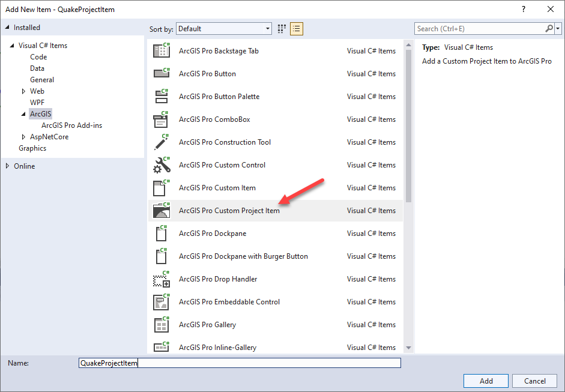Switch to medium icons view
This screenshot has height=392, width=565.
coord(281,28)
